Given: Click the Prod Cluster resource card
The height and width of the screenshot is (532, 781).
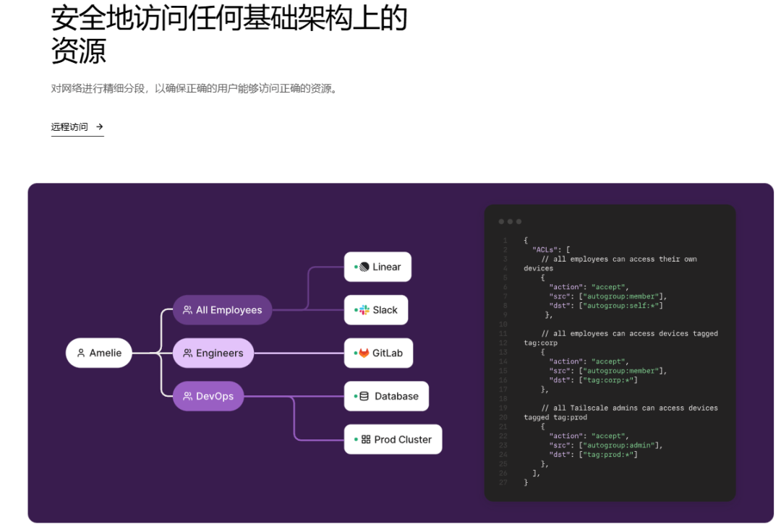Looking at the screenshot, I should point(393,439).
